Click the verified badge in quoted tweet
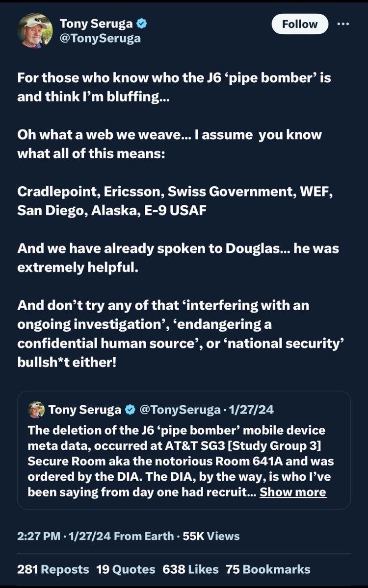Image resolution: width=368 pixels, height=588 pixels. click(x=130, y=410)
